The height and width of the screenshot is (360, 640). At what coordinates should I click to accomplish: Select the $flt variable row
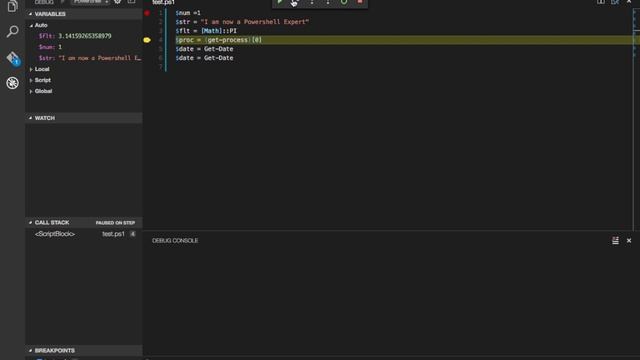[84, 36]
